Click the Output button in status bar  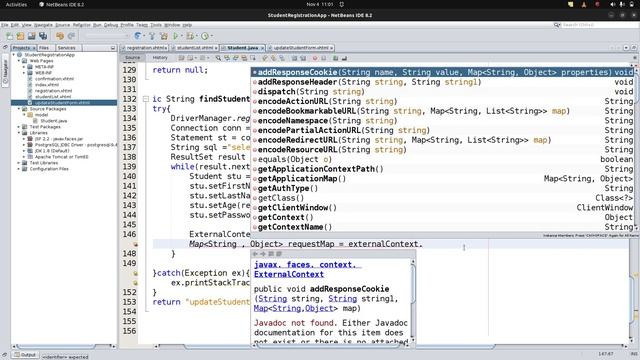tap(25, 355)
